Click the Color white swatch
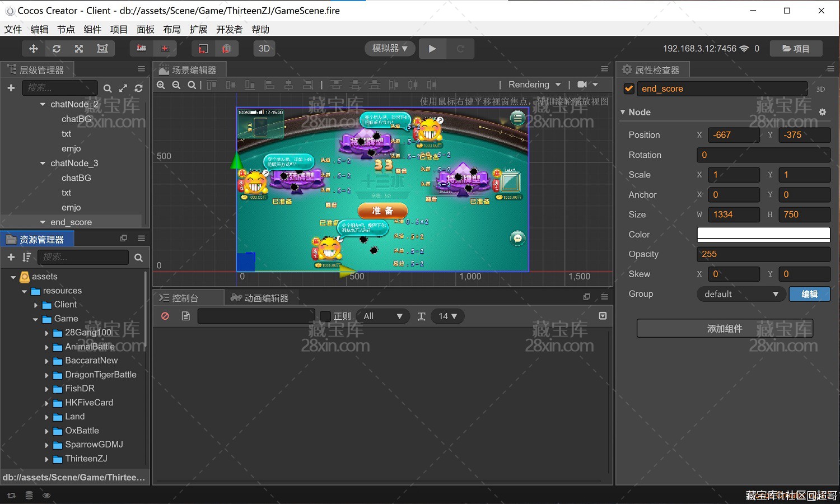The image size is (840, 504). (x=763, y=234)
